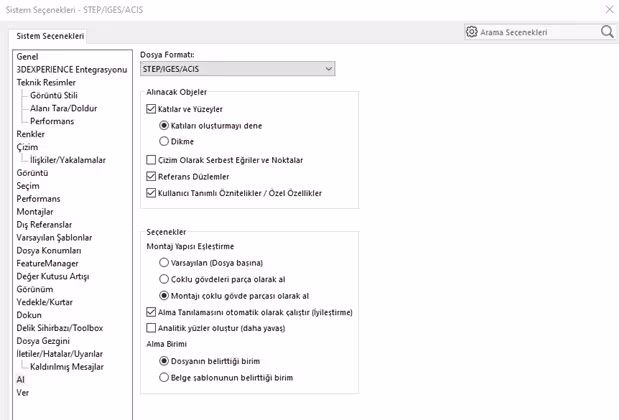
Task: Select the Katıları oluşturmayı dene radio button
Action: pos(164,126)
